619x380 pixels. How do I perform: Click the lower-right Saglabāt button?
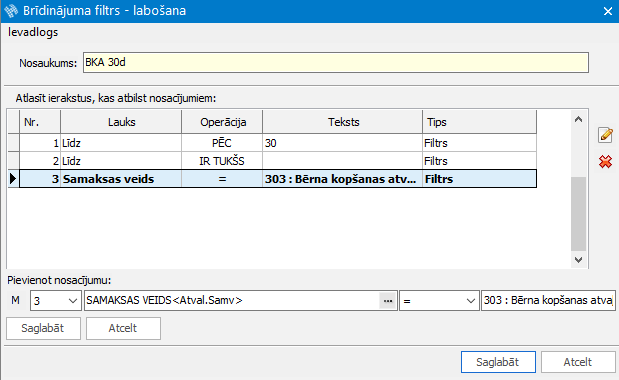click(498, 362)
